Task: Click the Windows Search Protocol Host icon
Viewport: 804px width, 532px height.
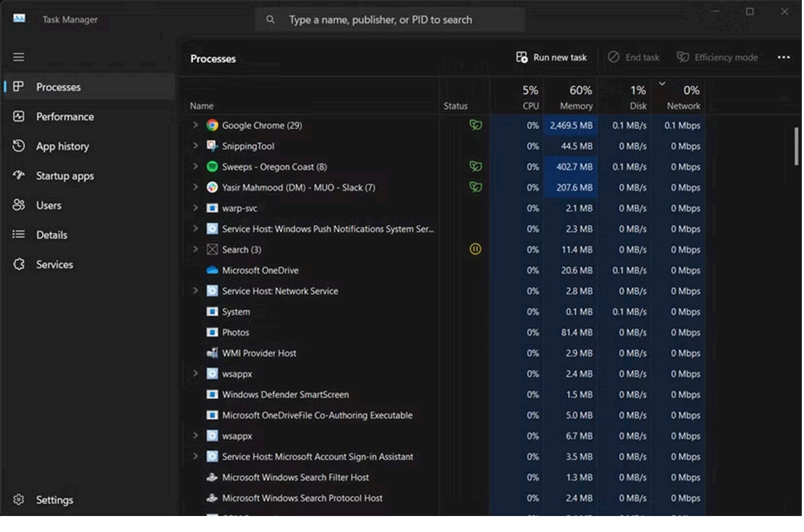Action: pos(213,498)
